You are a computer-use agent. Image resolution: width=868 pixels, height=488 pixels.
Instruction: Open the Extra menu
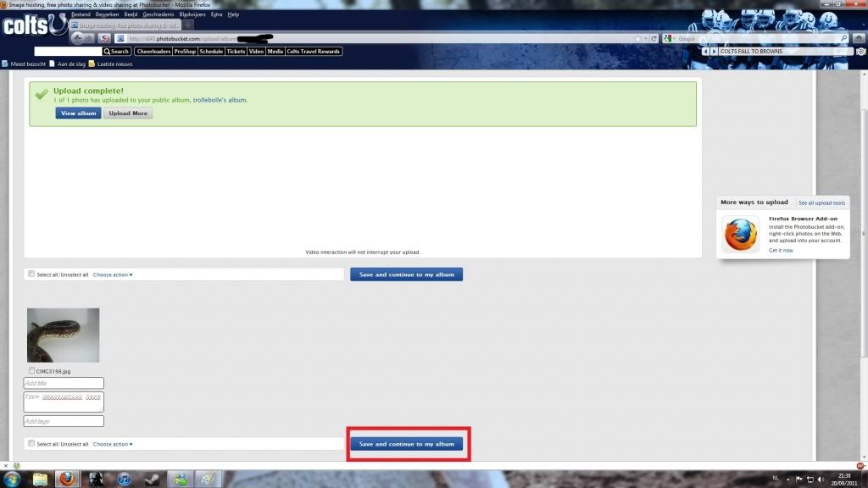coord(216,14)
